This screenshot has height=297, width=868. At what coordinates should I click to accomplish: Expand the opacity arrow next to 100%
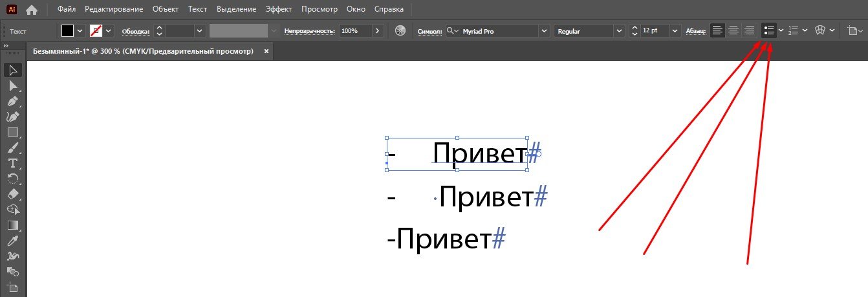point(378,30)
